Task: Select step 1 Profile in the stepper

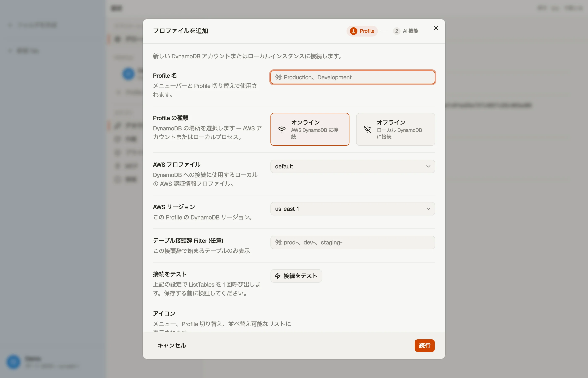Action: [x=362, y=31]
